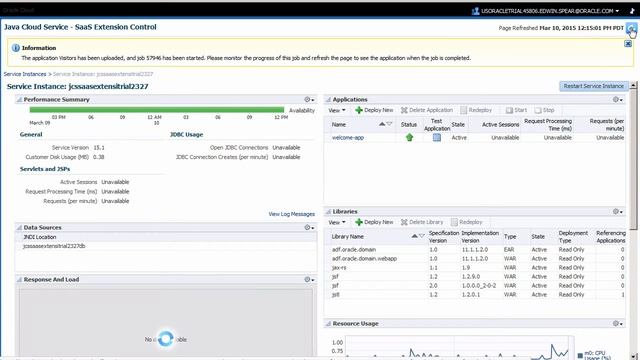Image resolution: width=640 pixels, height=360 pixels.
Task: Select the adf.oracle.domain library row
Action: [x=475, y=249]
